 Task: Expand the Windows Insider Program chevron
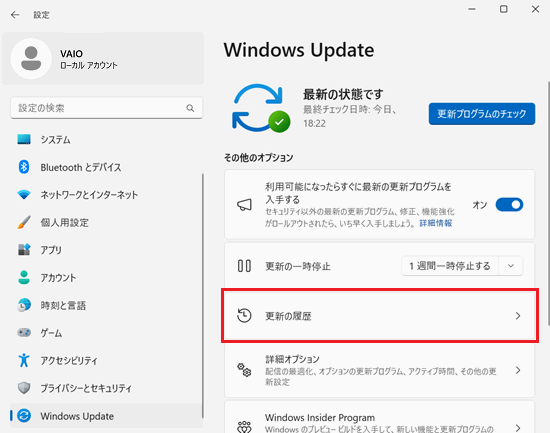(518, 428)
